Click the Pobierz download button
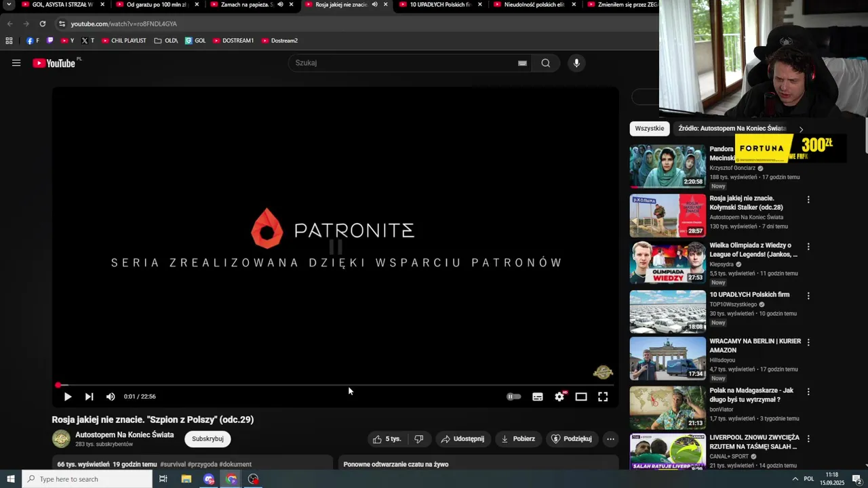868x488 pixels. [x=518, y=439]
